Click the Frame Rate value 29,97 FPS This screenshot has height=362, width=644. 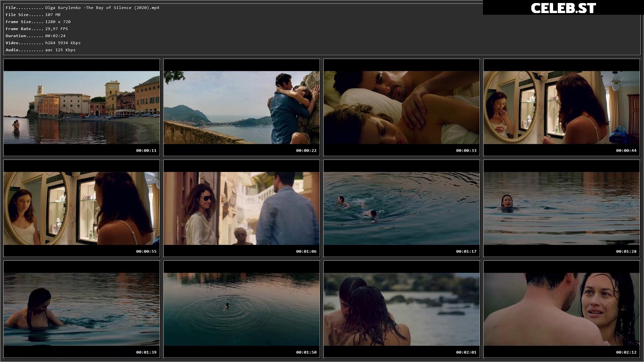click(x=57, y=29)
